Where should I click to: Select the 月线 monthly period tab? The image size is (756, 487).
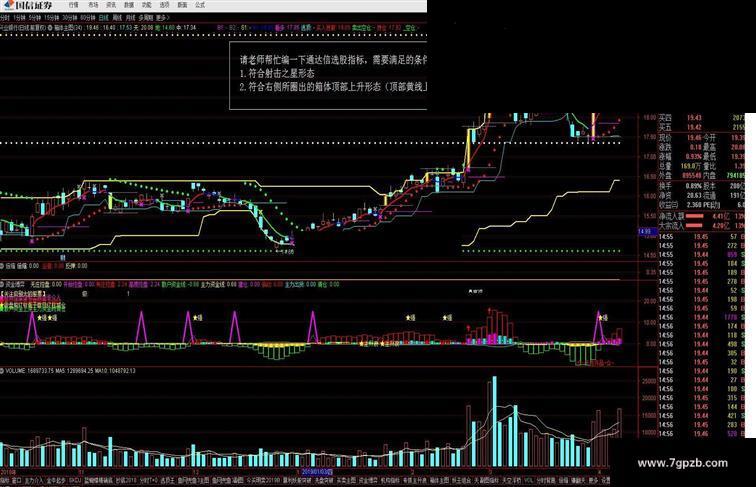[x=131, y=17]
